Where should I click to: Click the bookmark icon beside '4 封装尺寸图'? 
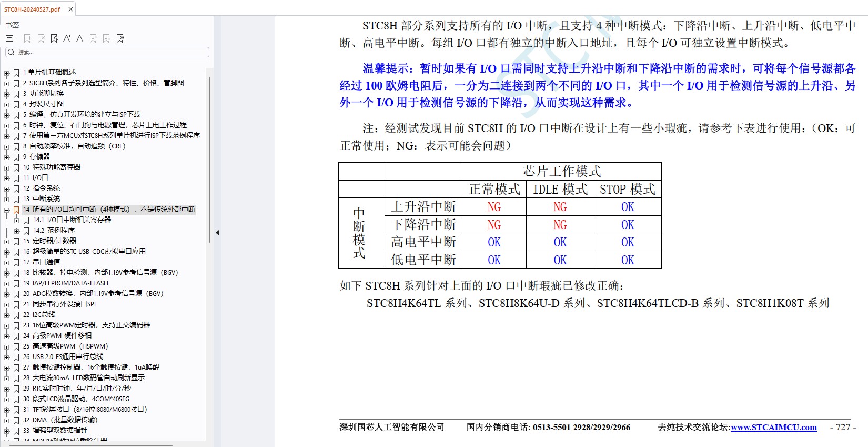click(x=16, y=104)
